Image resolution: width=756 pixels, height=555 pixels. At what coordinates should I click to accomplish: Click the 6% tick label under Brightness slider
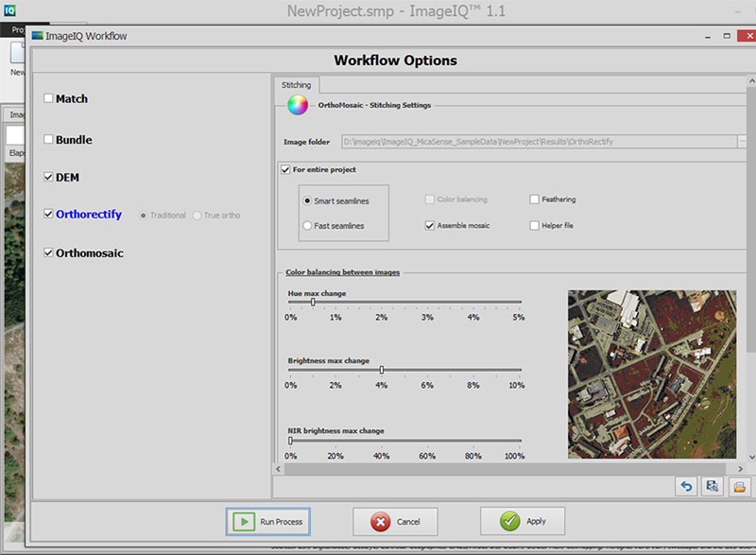427,385
